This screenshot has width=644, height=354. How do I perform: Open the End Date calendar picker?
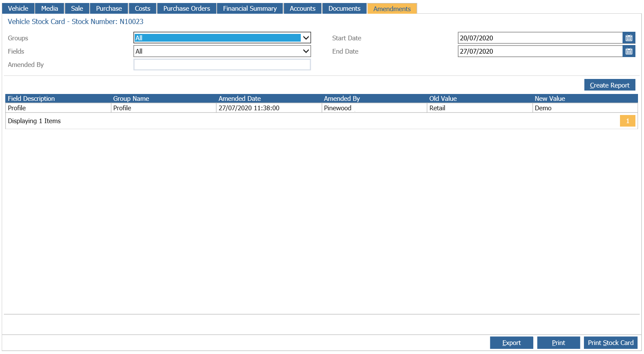pyautogui.click(x=629, y=51)
